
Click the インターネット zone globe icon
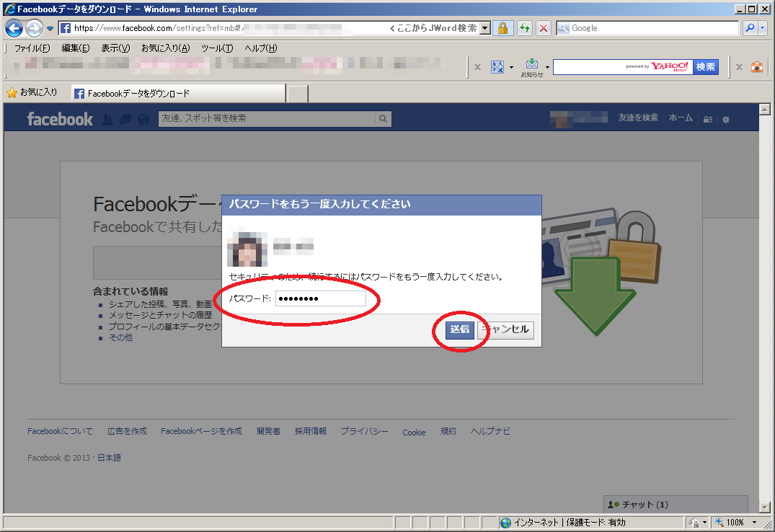(x=505, y=522)
